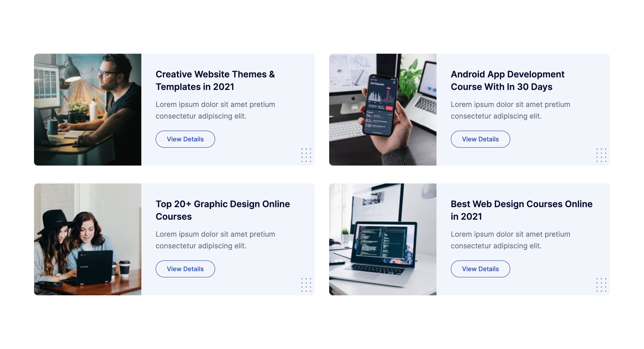This screenshot has width=644, height=349.
Task: Click 'View Details' for Creative Website Themes
Action: 185,139
